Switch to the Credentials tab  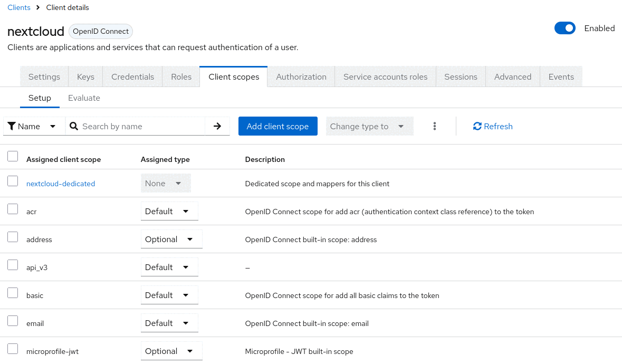pos(132,76)
